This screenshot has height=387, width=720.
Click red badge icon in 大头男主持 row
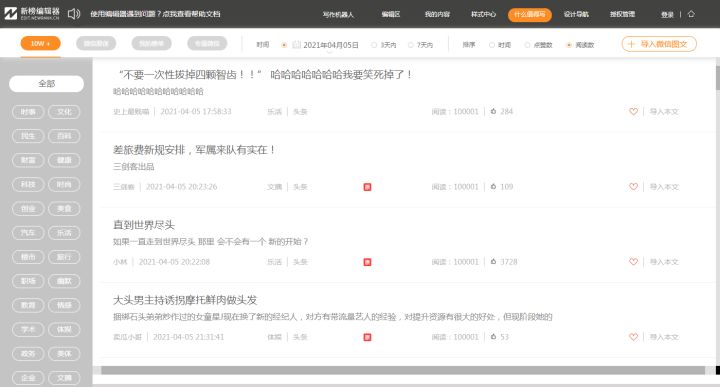[367, 337]
